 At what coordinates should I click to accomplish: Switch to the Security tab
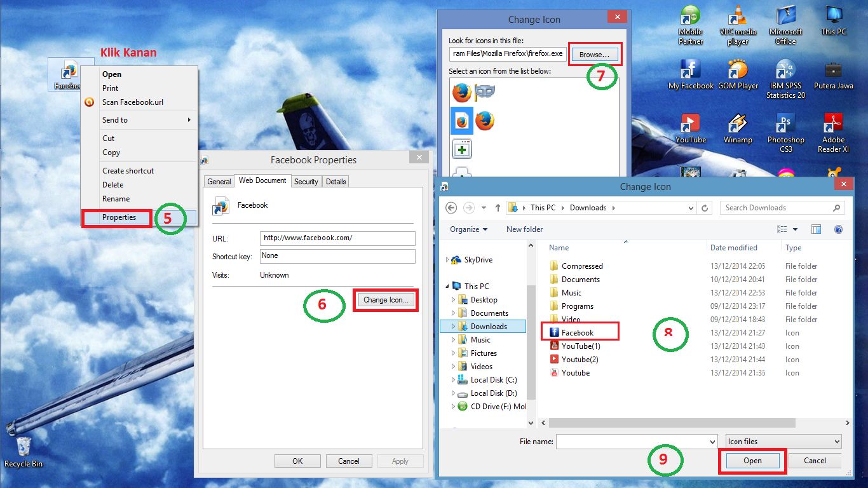click(x=306, y=182)
